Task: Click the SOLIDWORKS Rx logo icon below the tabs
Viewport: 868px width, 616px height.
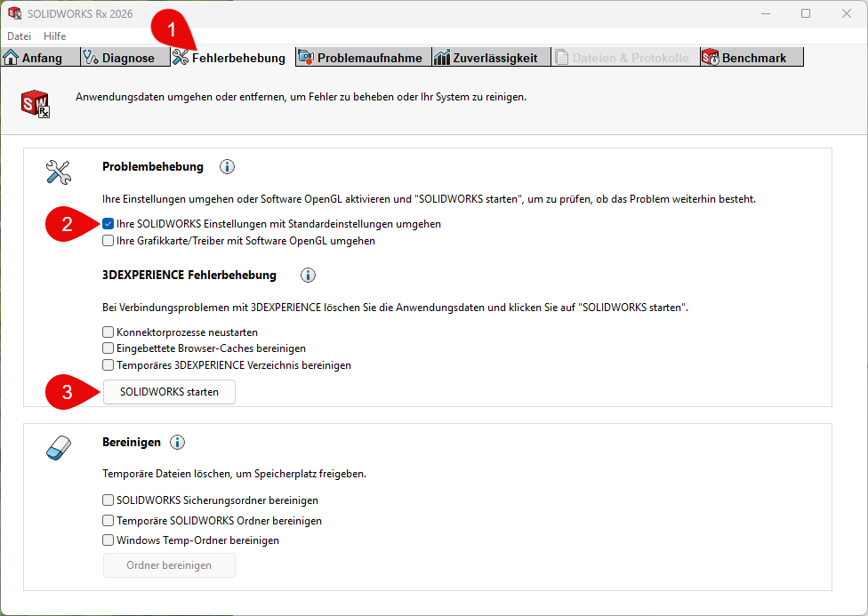Action: coord(36,102)
